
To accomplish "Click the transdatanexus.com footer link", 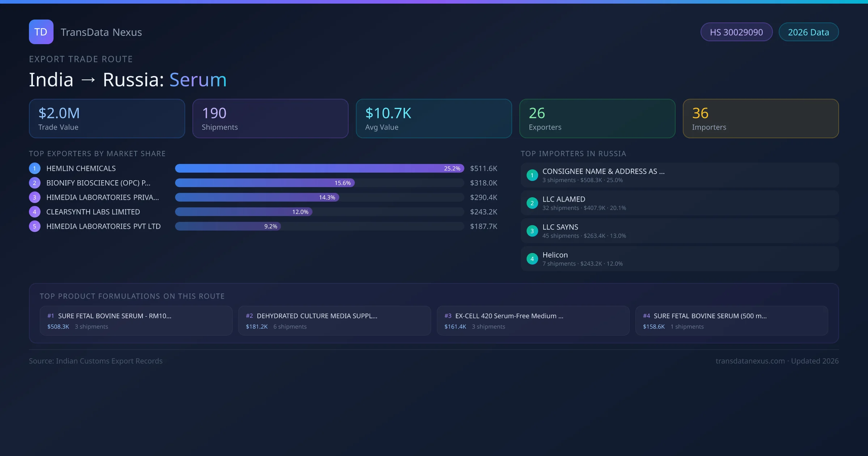I will [750, 361].
